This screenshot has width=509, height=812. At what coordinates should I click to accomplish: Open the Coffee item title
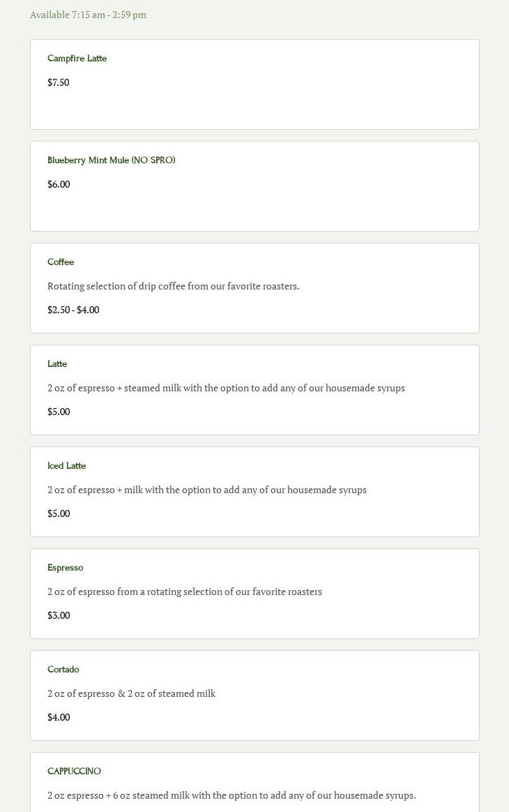pos(61,262)
